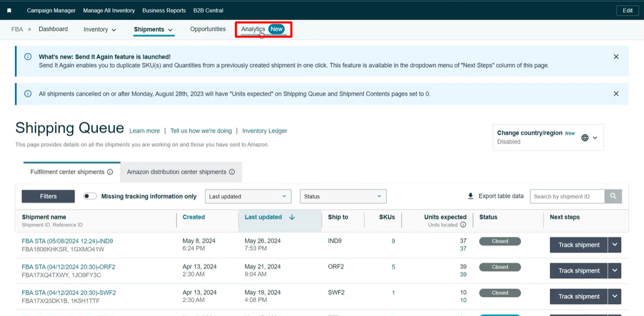
Task: Click info icon beside Fulfillment center shipments
Action: click(x=110, y=172)
